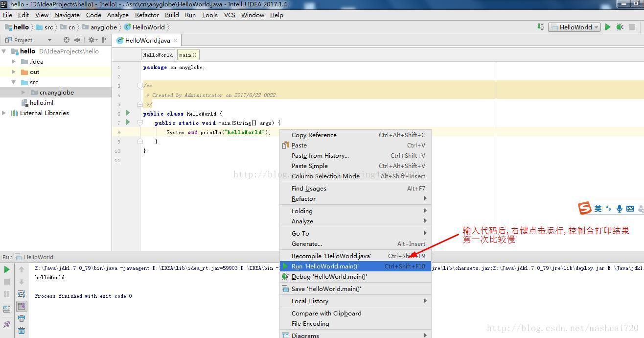Toggle Pause output in the Run console

coord(6,294)
